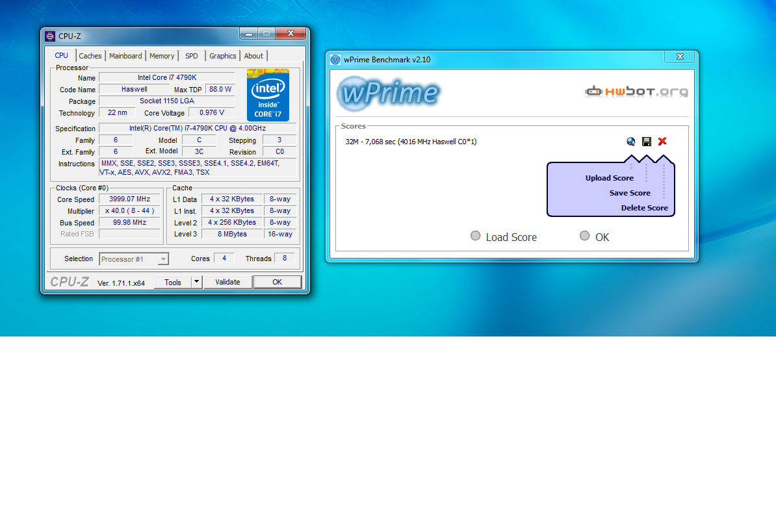The width and height of the screenshot is (776, 532).
Task: Close the wPrime Benchmark window
Action: (680, 57)
